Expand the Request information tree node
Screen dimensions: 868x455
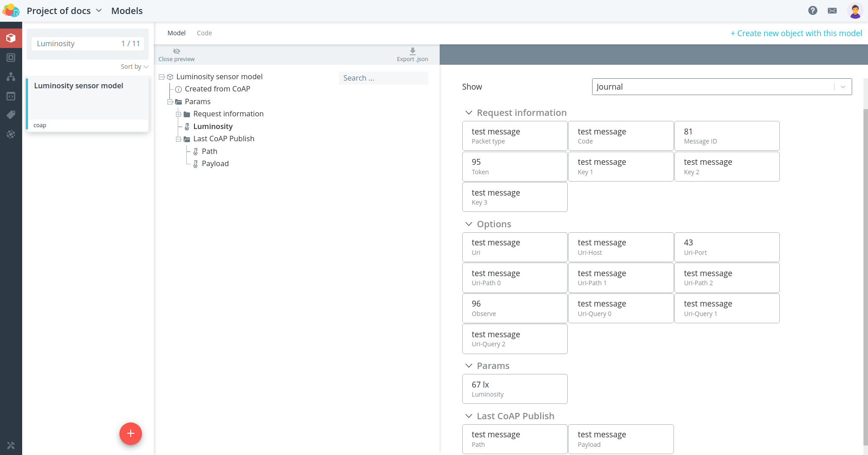pyautogui.click(x=179, y=114)
